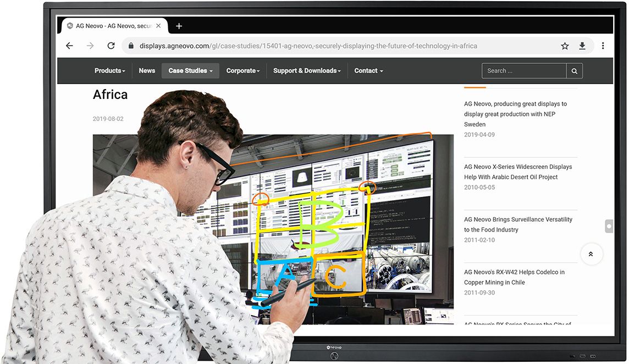Viewport: 629px width, 364px height.
Task: Click the 2011-02-10 date text
Action: 479,240
